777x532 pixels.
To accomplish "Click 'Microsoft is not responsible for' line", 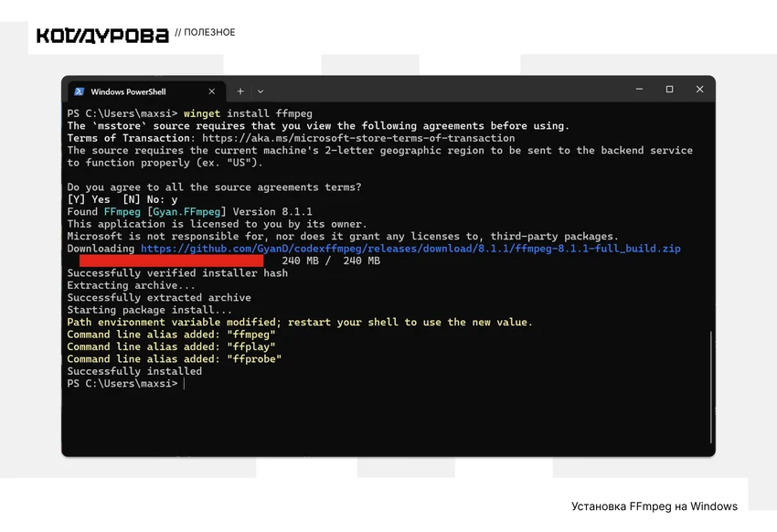I will click(343, 236).
